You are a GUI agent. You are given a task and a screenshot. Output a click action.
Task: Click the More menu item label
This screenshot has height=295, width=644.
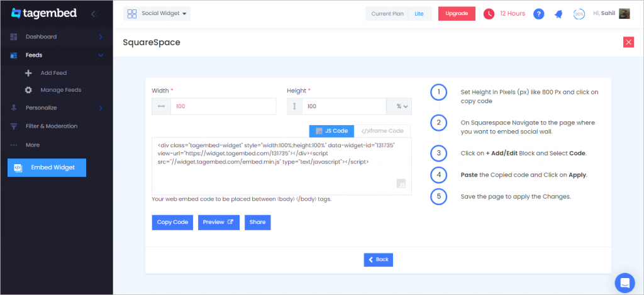pyautogui.click(x=33, y=145)
